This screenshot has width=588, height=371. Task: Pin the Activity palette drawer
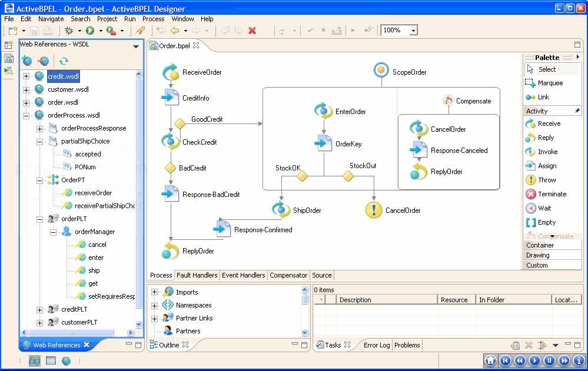pos(577,111)
